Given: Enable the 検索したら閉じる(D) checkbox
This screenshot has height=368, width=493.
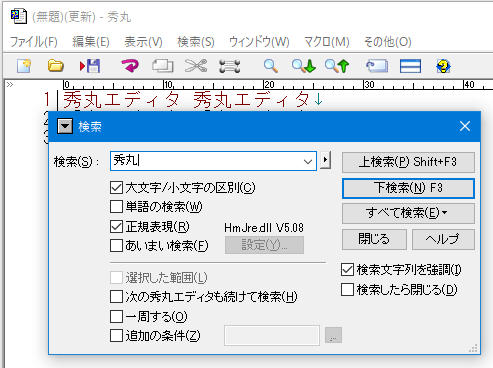Looking at the screenshot, I should click(x=347, y=289).
